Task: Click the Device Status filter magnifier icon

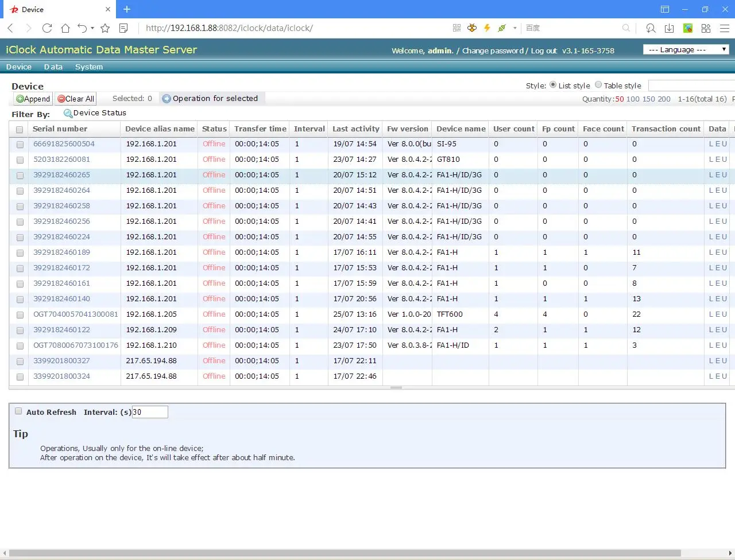Action: coord(68,114)
